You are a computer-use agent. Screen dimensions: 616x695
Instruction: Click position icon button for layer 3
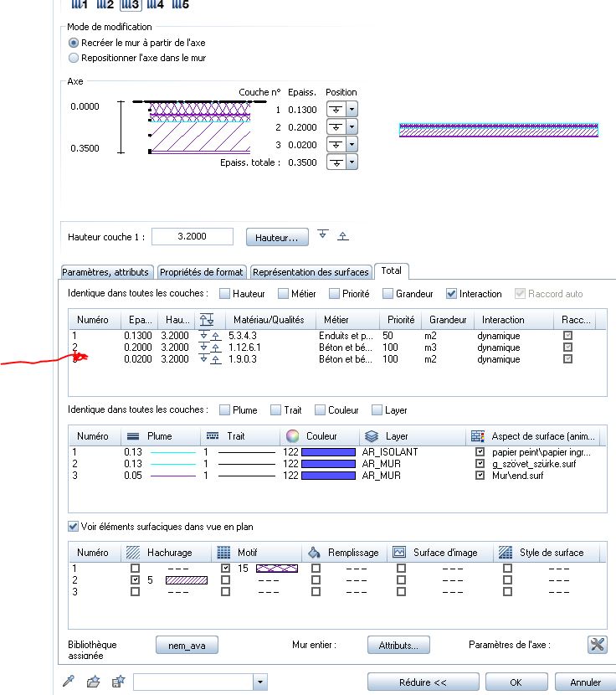336,145
